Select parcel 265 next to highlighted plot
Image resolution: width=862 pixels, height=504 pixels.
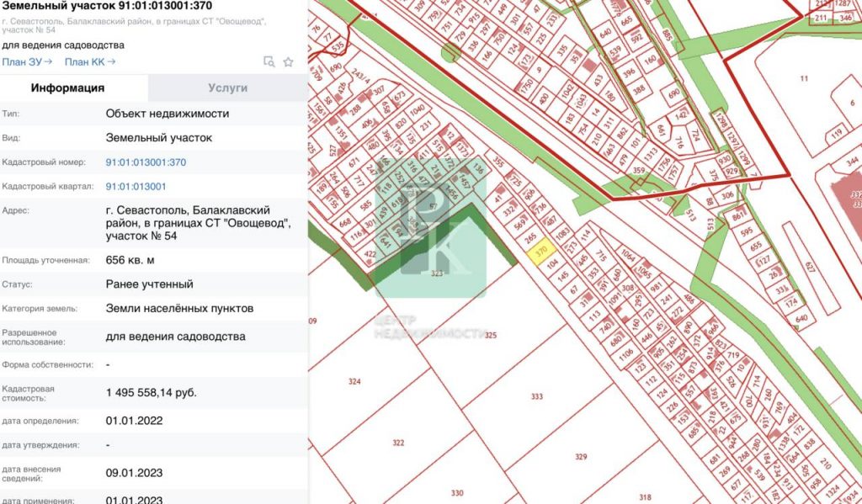530,238
